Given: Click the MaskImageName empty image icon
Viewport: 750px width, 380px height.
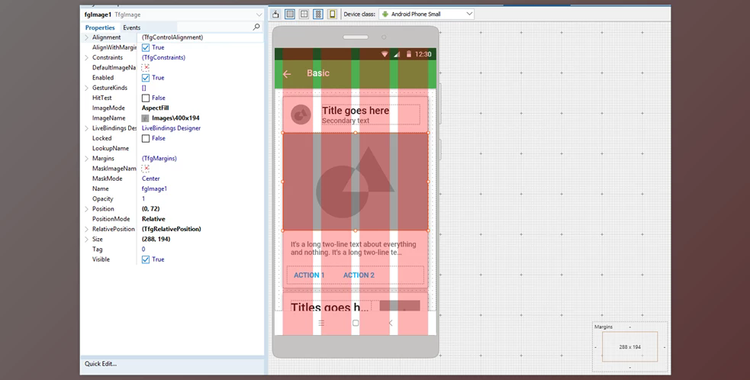Looking at the screenshot, I should pyautogui.click(x=145, y=168).
